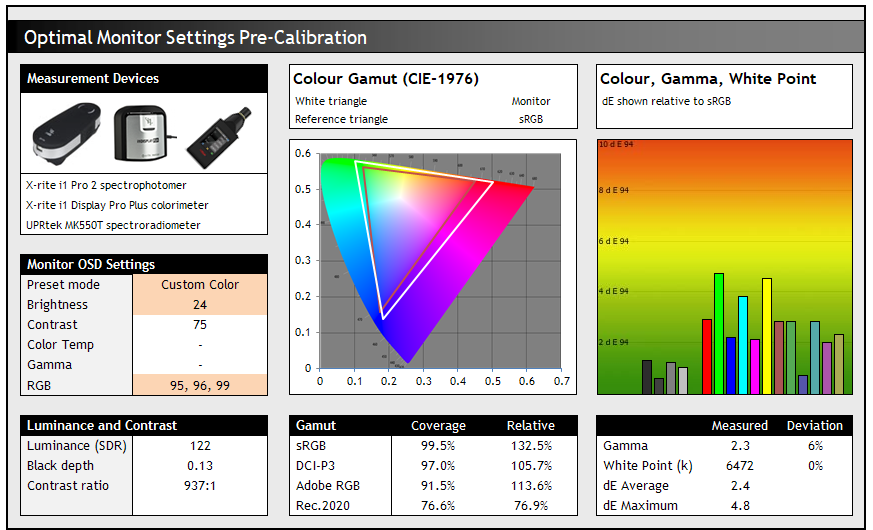Screen dimensions: 873x530
Task: Click the Brightness value 24 cell
Action: (x=200, y=305)
